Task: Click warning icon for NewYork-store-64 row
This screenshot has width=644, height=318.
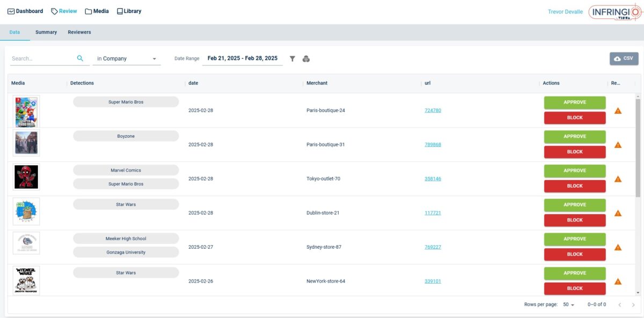Action: (x=618, y=282)
